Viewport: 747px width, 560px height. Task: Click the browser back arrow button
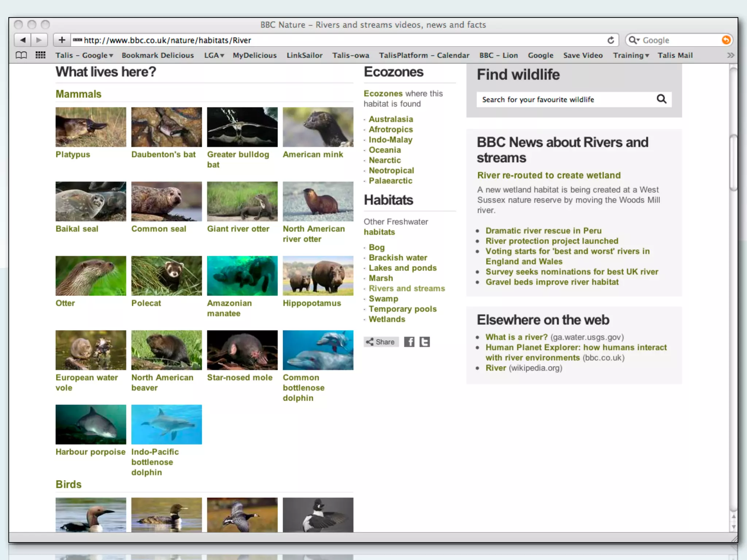tap(23, 40)
